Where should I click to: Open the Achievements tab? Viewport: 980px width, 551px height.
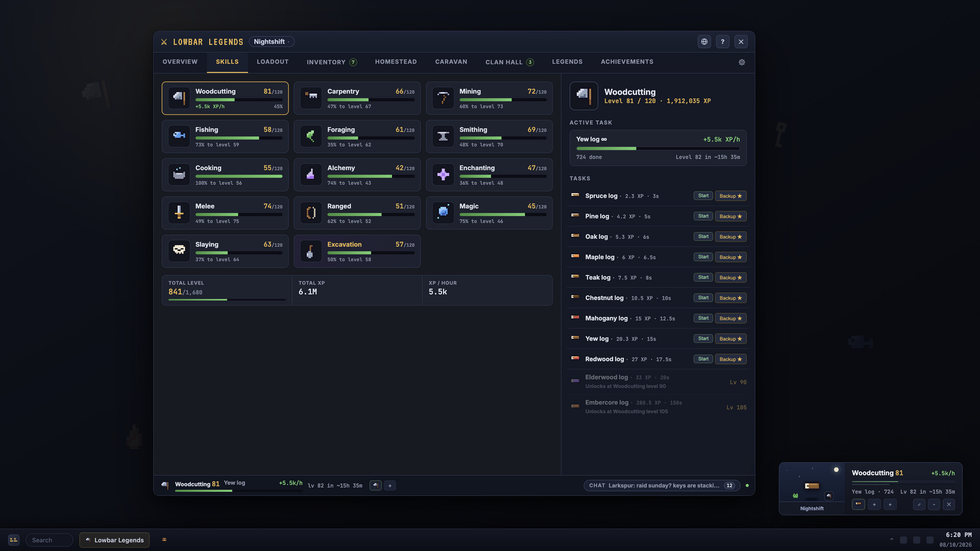627,62
